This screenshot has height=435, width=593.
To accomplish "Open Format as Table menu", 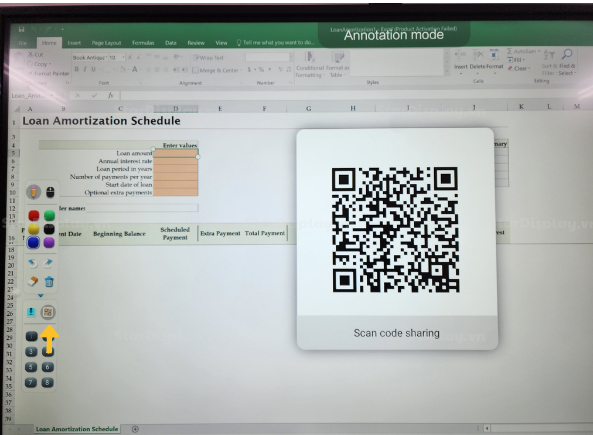I will 337,65.
